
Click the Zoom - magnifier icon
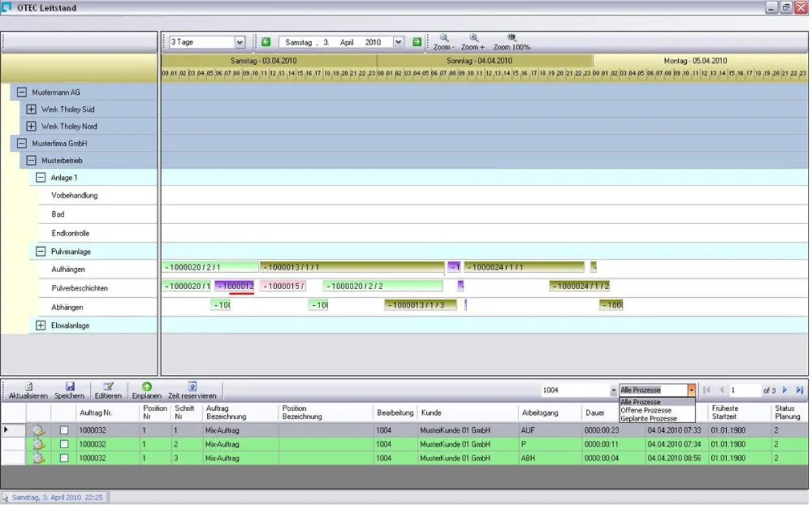(x=443, y=37)
